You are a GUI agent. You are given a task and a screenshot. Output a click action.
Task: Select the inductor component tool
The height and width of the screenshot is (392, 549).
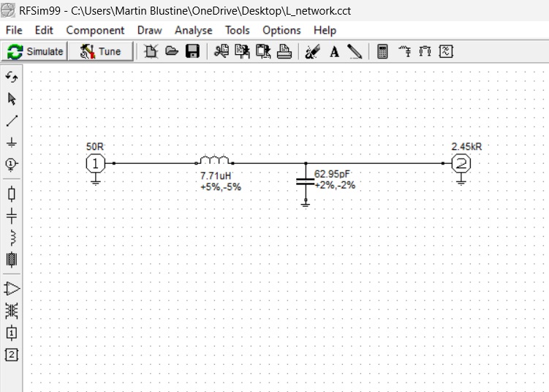12,238
